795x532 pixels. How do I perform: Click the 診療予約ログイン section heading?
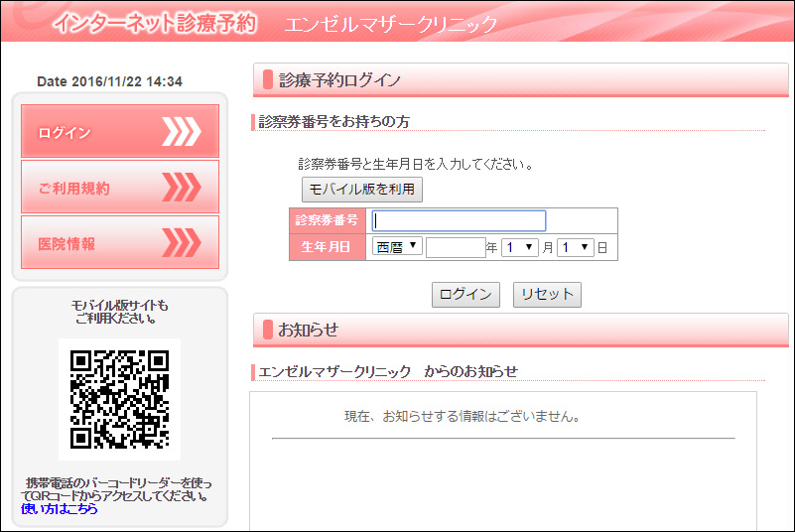click(x=339, y=80)
